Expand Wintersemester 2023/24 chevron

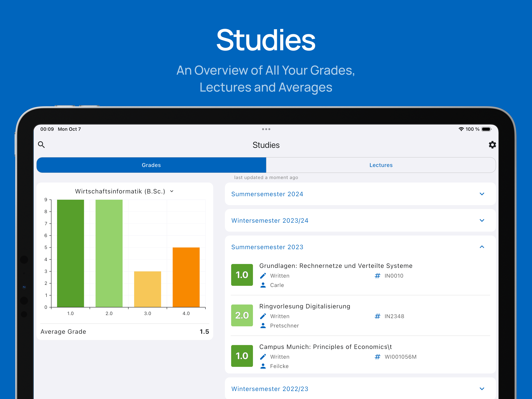(482, 220)
